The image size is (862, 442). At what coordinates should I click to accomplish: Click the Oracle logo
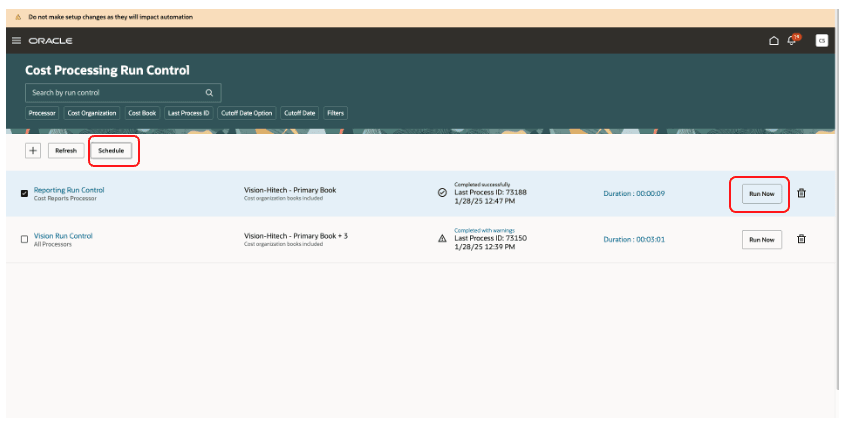51,41
